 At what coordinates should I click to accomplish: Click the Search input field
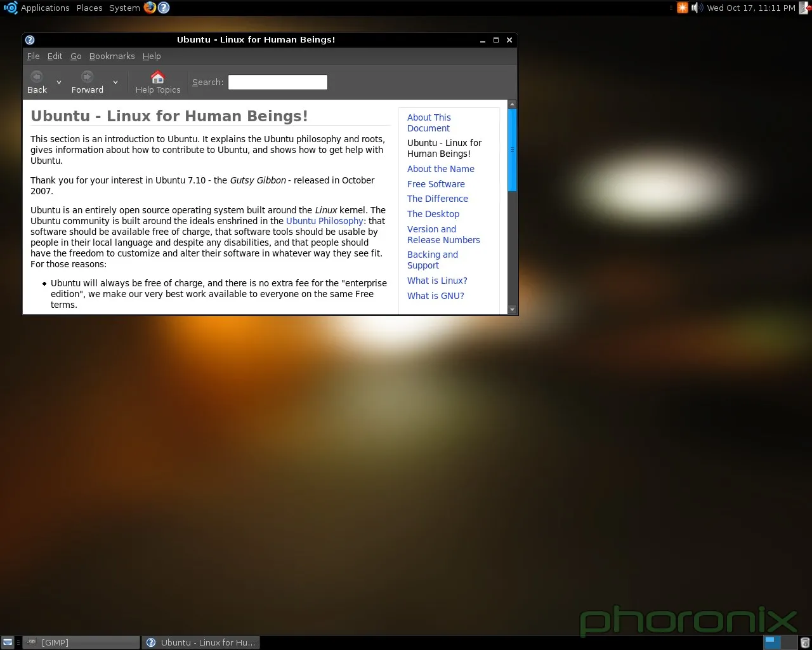click(x=278, y=82)
